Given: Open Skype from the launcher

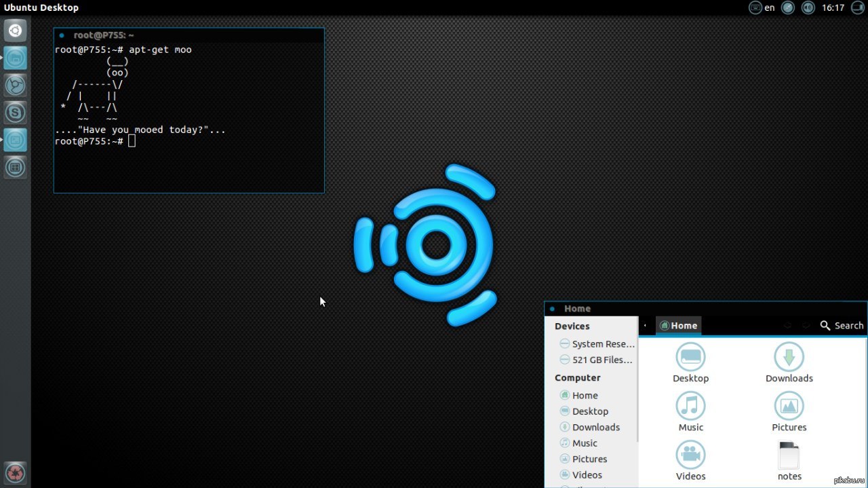Looking at the screenshot, I should pos(15,112).
